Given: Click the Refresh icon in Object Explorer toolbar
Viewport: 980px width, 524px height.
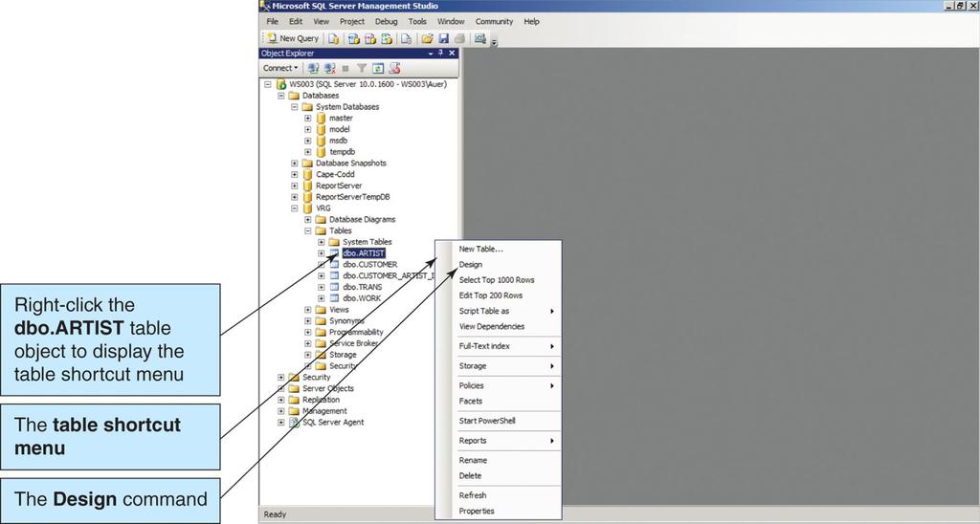Looking at the screenshot, I should click(x=378, y=68).
